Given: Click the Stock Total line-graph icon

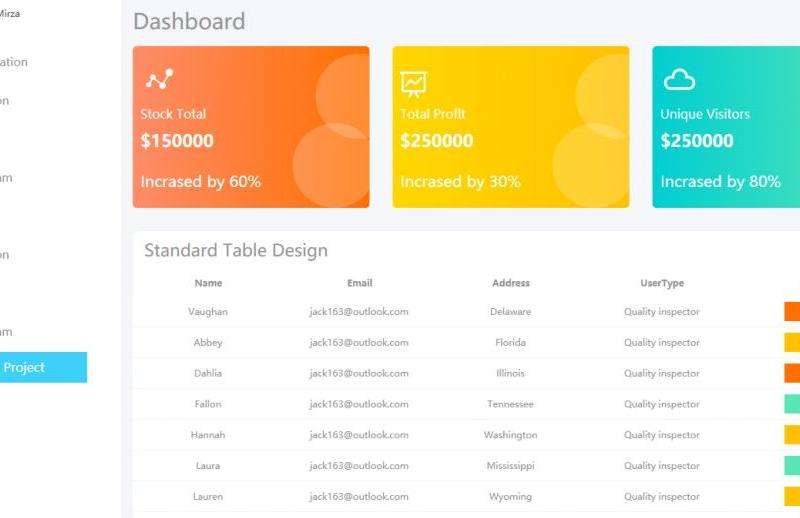Looking at the screenshot, I should click(x=156, y=80).
